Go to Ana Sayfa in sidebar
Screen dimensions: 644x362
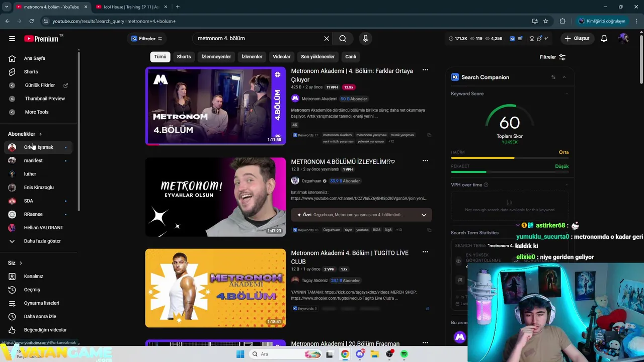pyautogui.click(x=34, y=58)
